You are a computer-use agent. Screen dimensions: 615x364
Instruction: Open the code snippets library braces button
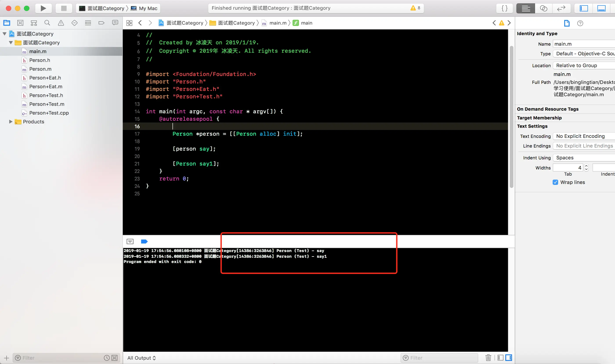504,8
